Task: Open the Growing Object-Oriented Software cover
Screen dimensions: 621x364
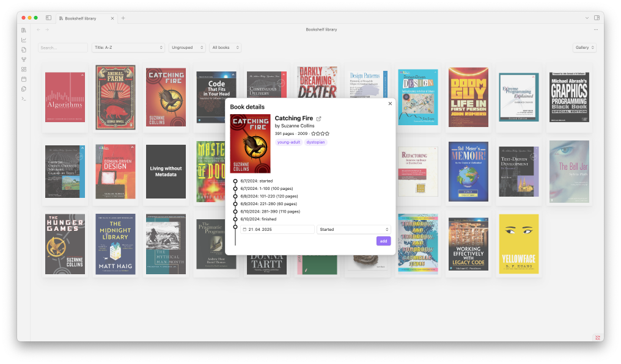Action: click(x=65, y=172)
